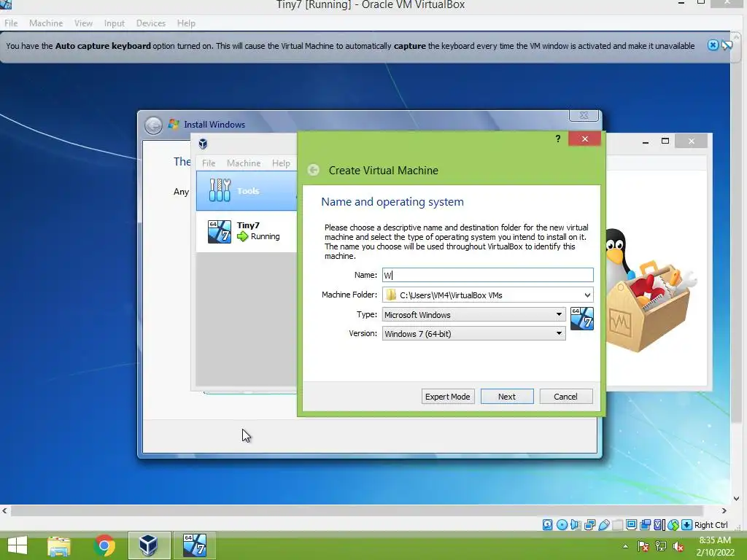747x560 pixels.
Task: Open the USB devices status icon
Action: click(603, 525)
